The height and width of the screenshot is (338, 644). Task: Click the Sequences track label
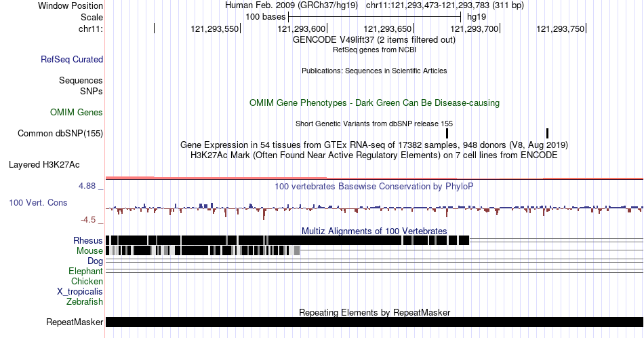[81, 80]
